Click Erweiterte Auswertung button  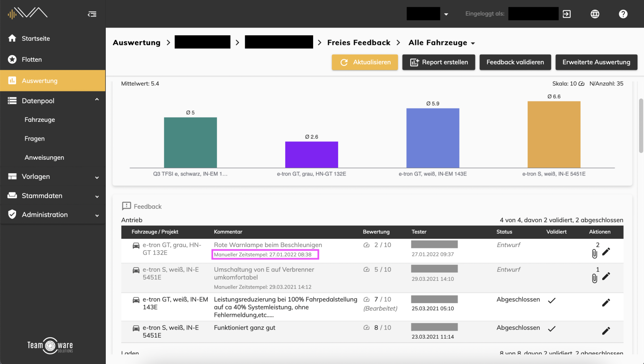tap(596, 62)
